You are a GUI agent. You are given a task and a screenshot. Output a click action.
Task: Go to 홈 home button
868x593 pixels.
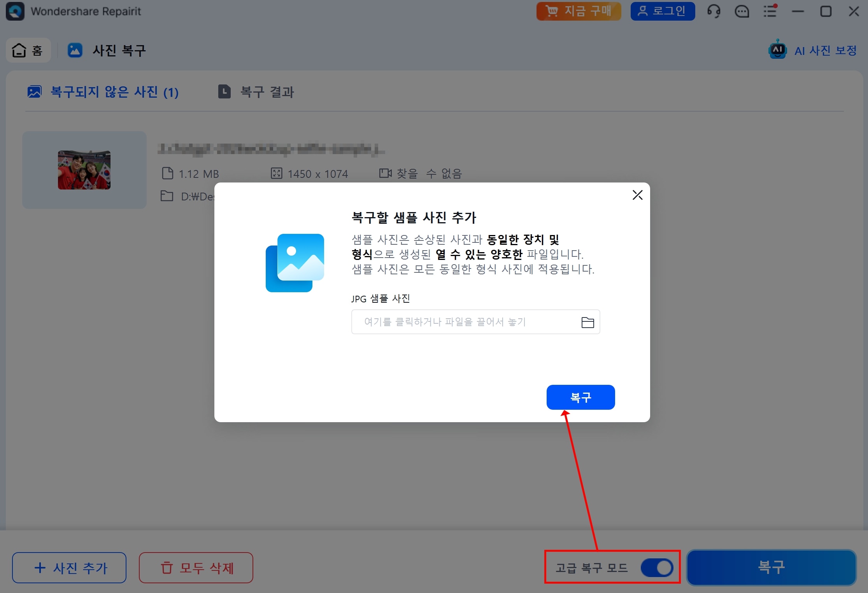tap(28, 50)
